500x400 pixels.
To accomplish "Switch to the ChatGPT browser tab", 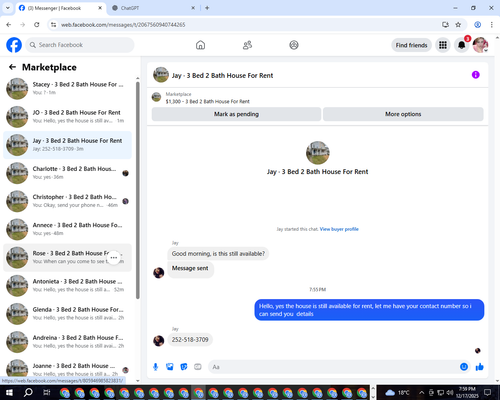I will (x=154, y=8).
